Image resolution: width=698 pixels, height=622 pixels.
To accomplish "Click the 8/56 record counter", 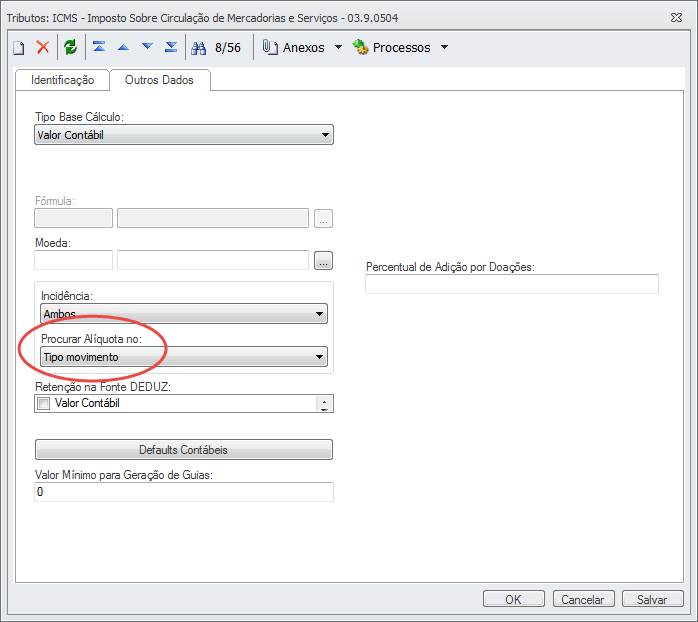I will [x=228, y=48].
